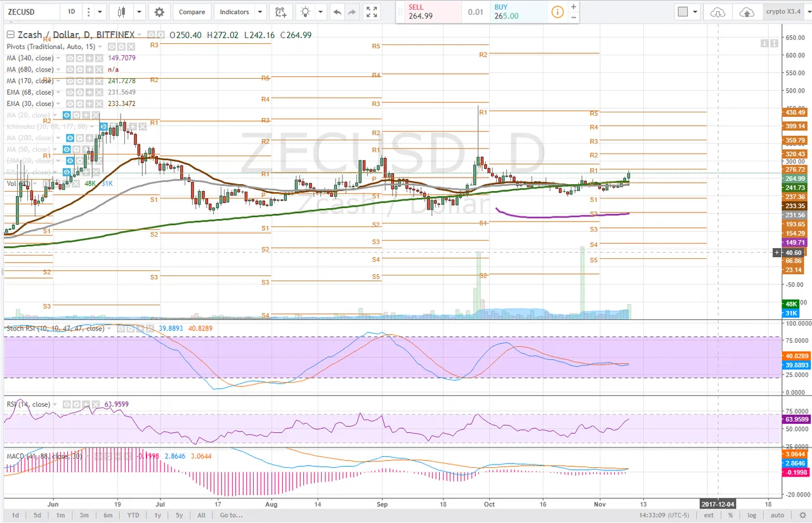
Task: Remove the RSI (14, close) pane indicator
Action: coord(96,404)
